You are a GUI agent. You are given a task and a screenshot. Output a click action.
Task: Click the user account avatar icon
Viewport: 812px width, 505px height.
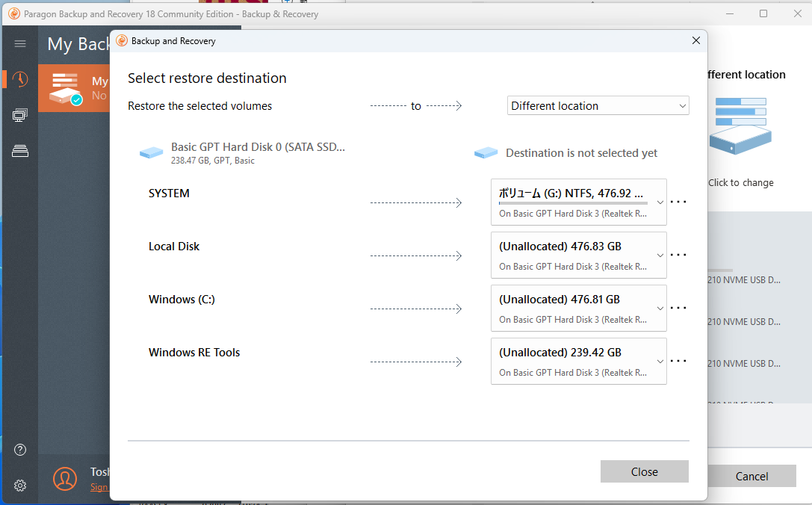click(65, 478)
